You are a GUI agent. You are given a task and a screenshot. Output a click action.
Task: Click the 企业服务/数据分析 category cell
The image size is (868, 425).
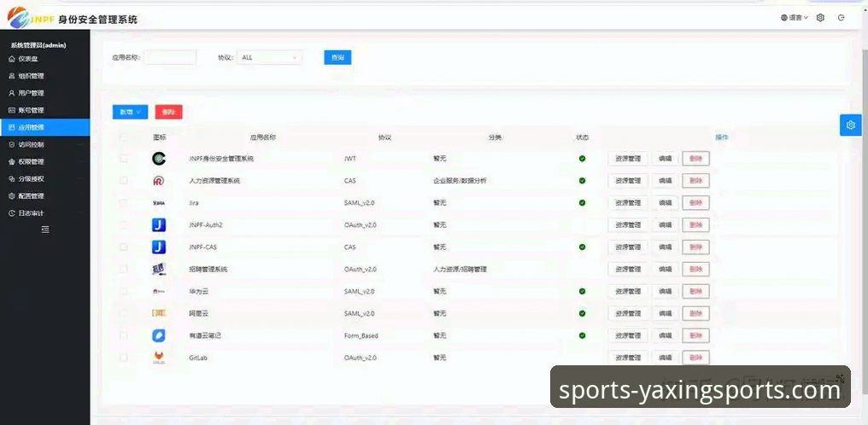point(460,181)
